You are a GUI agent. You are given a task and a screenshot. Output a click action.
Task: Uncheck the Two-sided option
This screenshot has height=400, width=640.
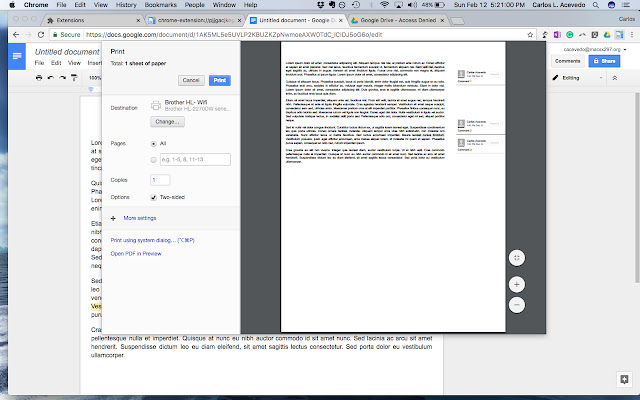pos(153,198)
